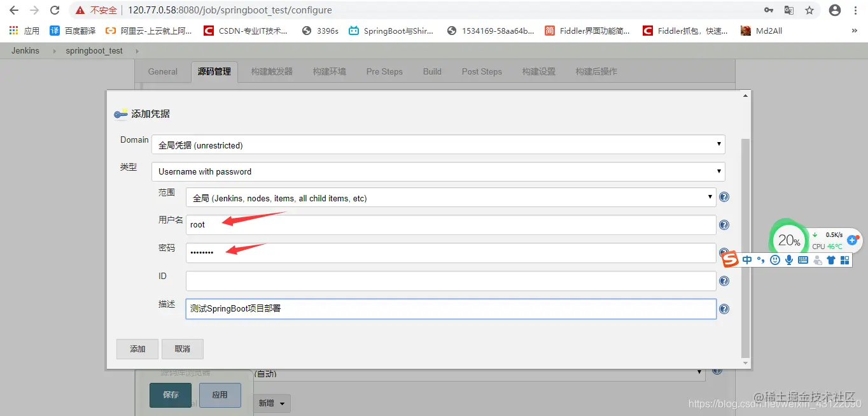Activate Sogou voice input microphone
The height and width of the screenshot is (416, 868).
click(789, 260)
